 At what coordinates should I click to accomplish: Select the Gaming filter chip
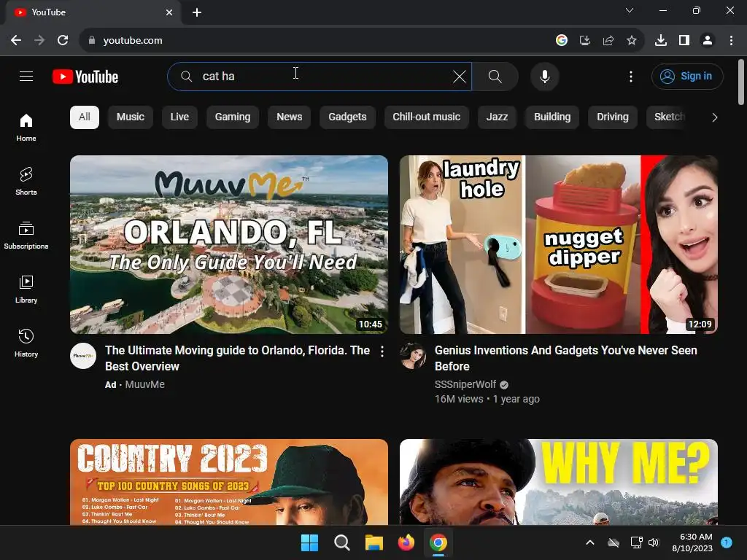(x=233, y=117)
